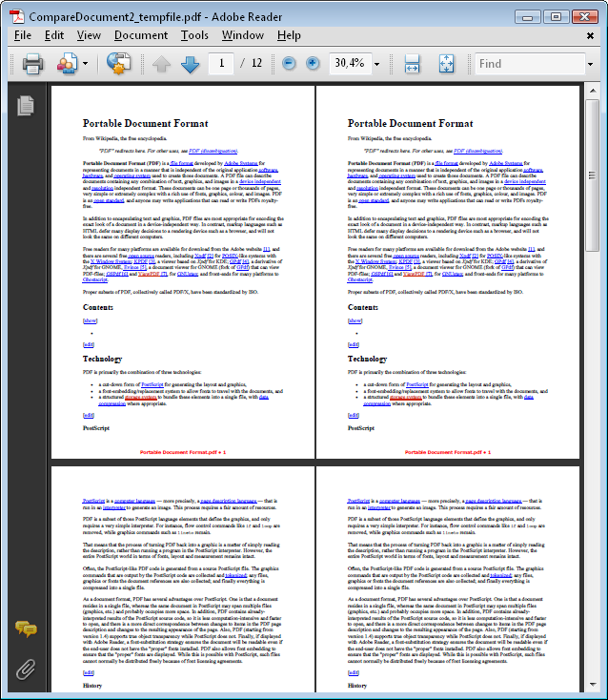
Task: Zoom in using the plus button
Action: pos(313,64)
